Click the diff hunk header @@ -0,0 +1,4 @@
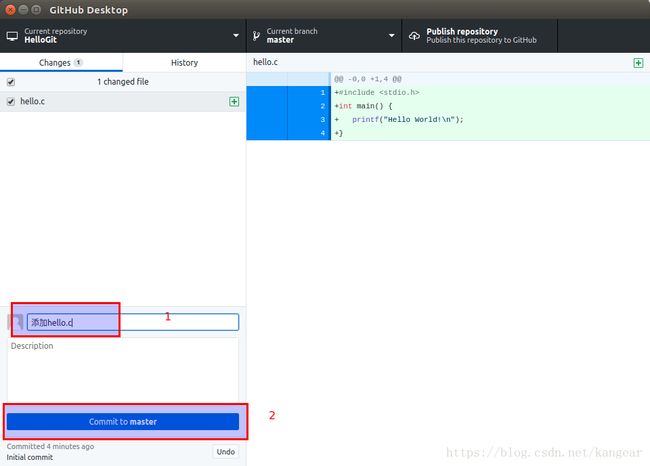Image resolution: width=650 pixels, height=466 pixels. 368,79
